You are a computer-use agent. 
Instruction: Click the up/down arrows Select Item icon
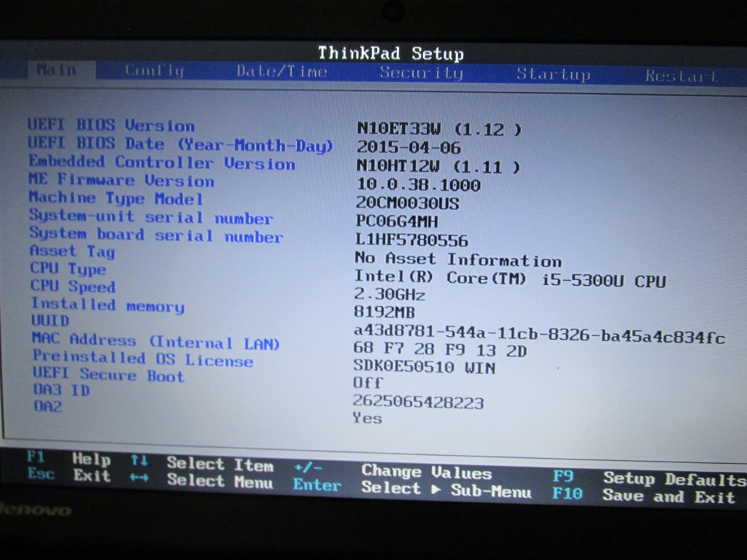139,461
